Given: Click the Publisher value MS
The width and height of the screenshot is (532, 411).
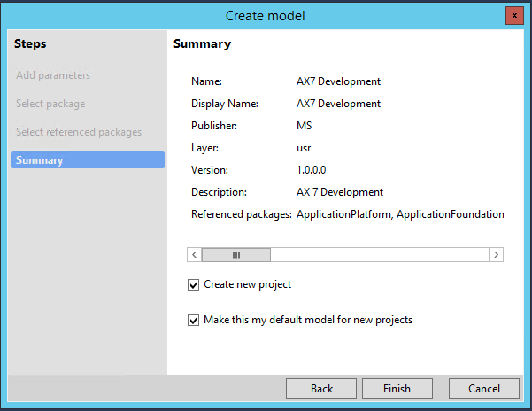Looking at the screenshot, I should (x=305, y=126).
